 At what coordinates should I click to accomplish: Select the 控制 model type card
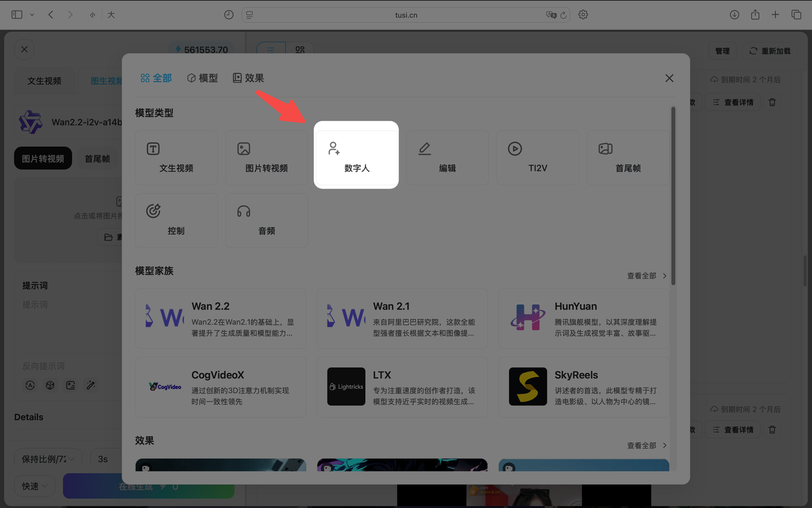click(x=176, y=220)
